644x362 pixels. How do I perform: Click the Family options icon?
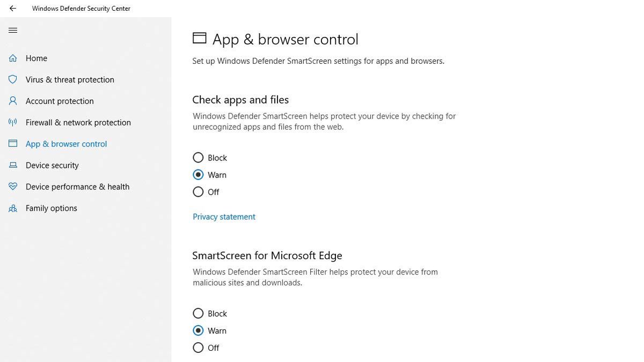click(x=12, y=208)
